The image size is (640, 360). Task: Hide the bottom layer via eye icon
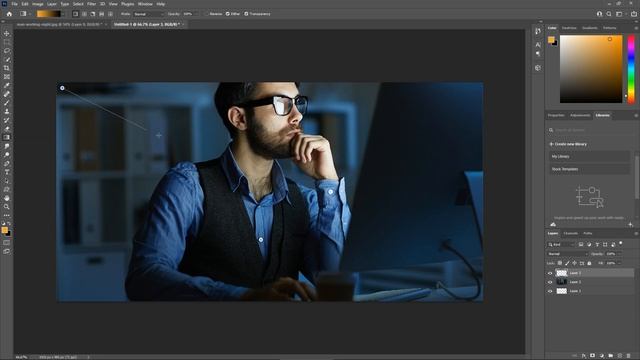[550, 291]
